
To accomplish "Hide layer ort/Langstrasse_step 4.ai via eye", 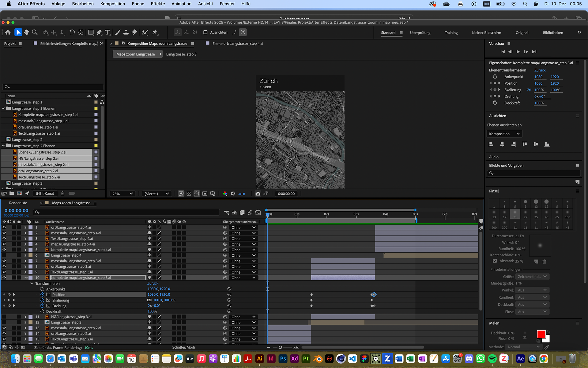I will [4, 227].
